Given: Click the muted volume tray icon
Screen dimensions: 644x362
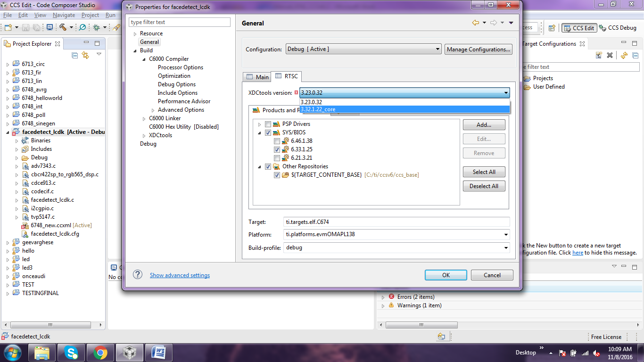Looking at the screenshot, I should tap(596, 353).
